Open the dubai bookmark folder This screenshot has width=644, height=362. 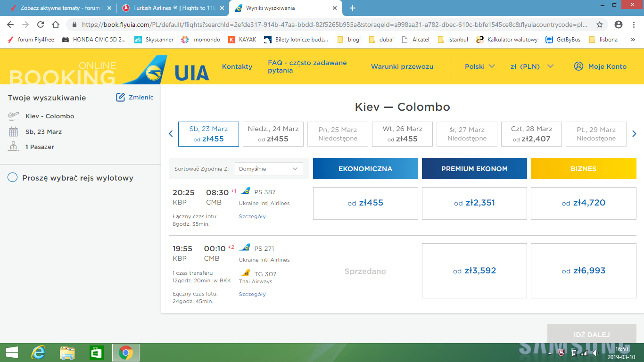pos(381,40)
